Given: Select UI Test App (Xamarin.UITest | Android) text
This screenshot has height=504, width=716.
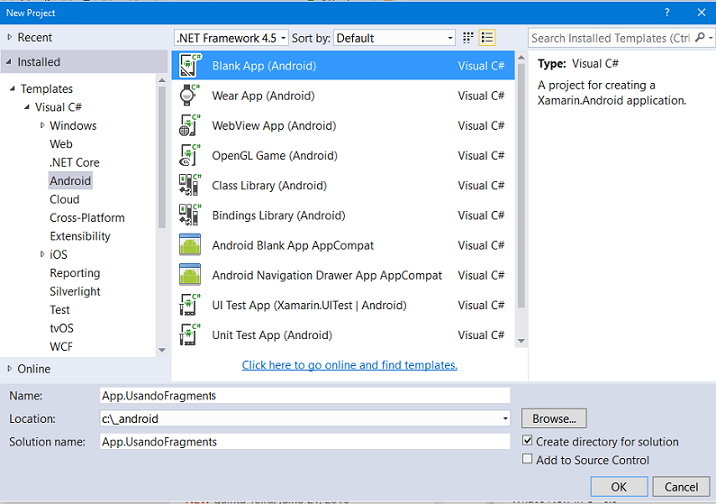Looking at the screenshot, I should coord(309,305).
